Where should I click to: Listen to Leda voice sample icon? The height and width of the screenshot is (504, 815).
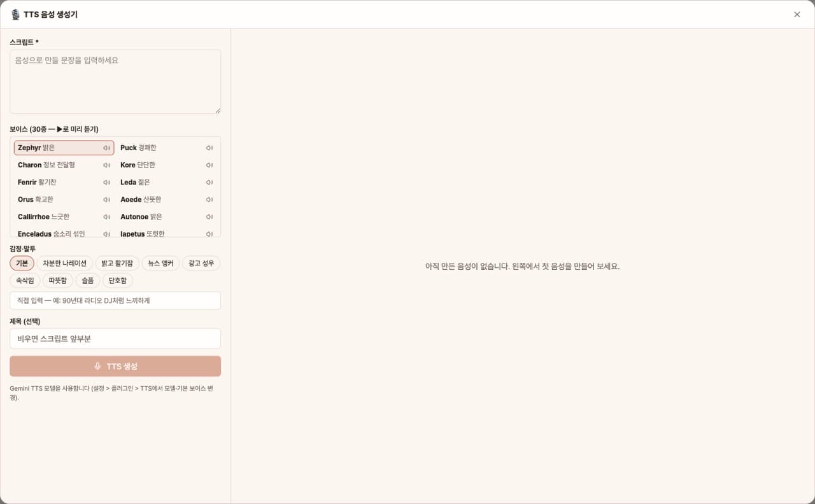209,183
